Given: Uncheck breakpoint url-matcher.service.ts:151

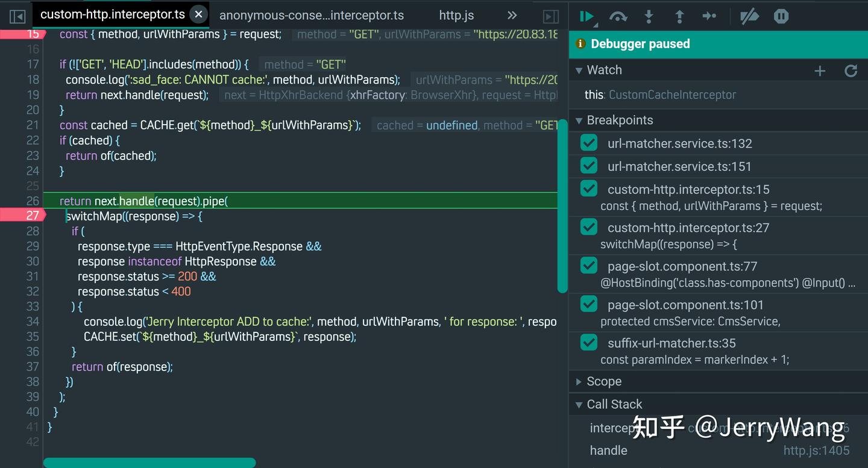Looking at the screenshot, I should pyautogui.click(x=589, y=166).
